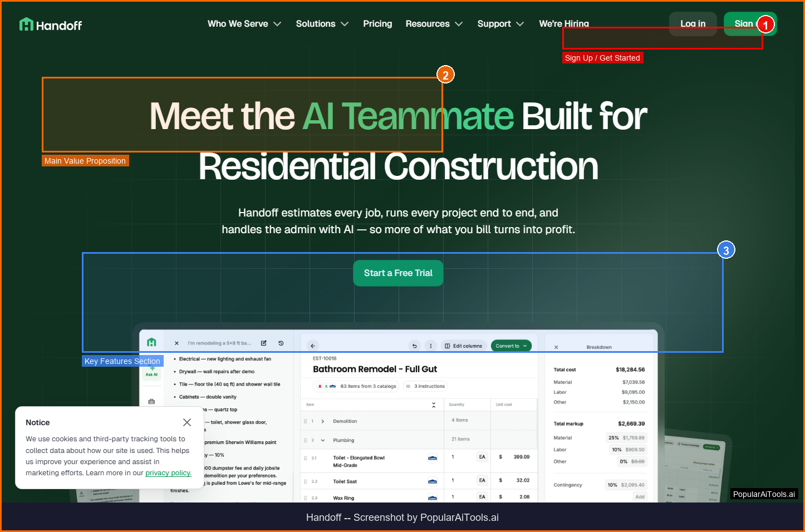
Task: Click the new chat edit icon
Action: pos(264,343)
